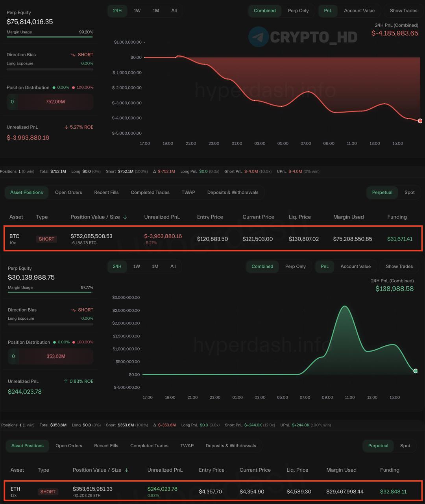Choose the 1M range on the ETH account chart

(x=155, y=267)
